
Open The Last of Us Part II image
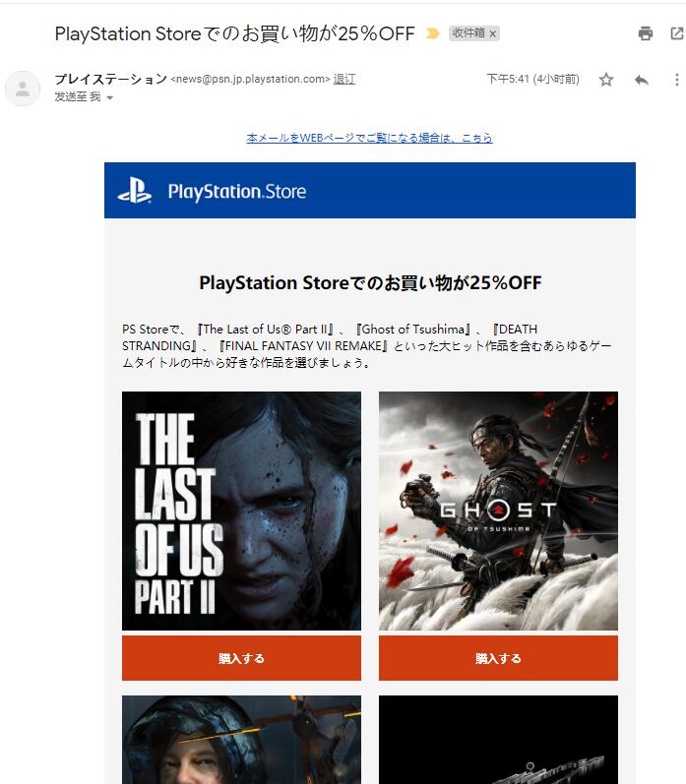[241, 511]
